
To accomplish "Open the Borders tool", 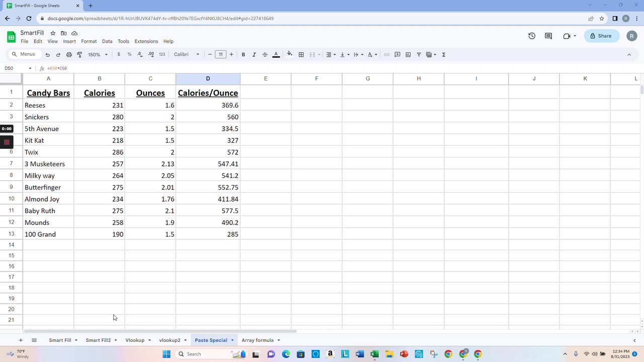I will point(301,54).
